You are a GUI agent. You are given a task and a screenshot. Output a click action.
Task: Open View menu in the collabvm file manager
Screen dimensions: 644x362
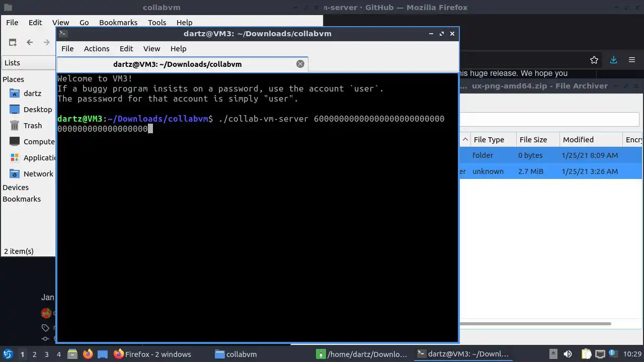60,23
